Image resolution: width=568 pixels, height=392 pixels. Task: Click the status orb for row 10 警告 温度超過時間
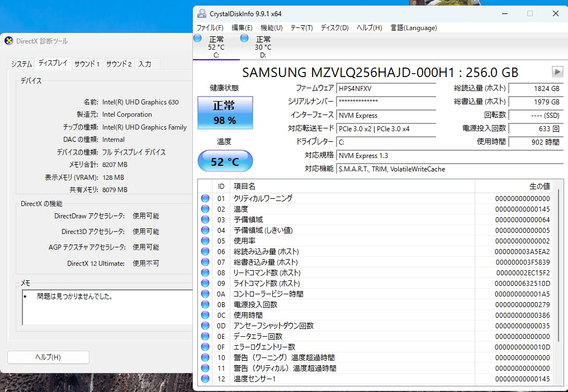[205, 357]
